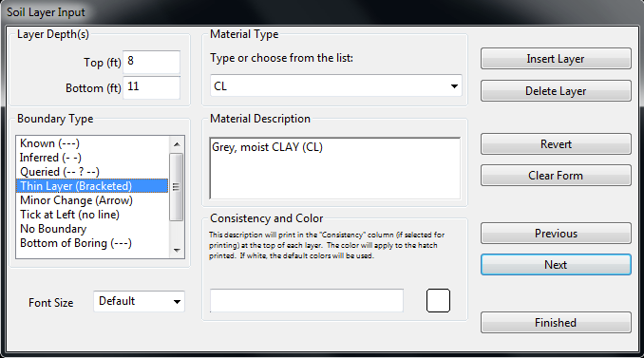Image resolution: width=644 pixels, height=358 pixels.
Task: Click the Insert Layer button
Action: click(556, 59)
